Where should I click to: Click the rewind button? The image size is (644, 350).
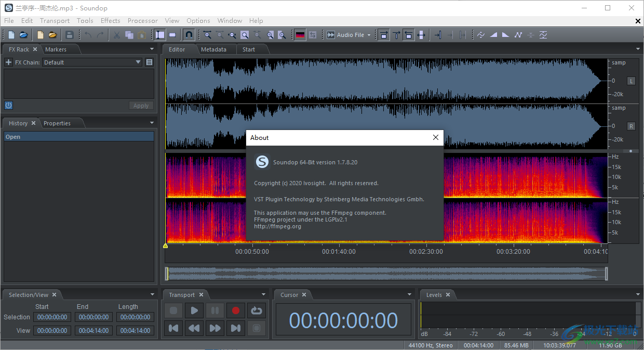(194, 328)
